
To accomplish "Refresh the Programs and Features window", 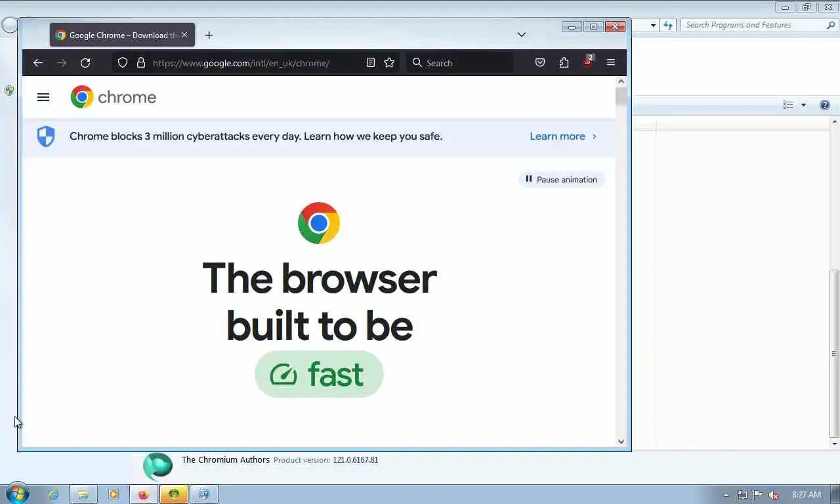I will click(668, 25).
